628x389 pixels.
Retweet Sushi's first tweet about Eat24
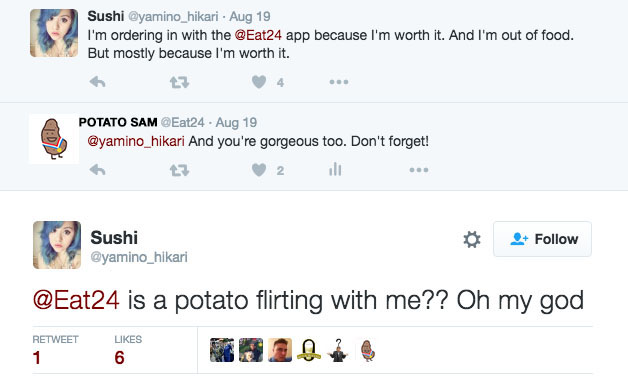(x=179, y=83)
